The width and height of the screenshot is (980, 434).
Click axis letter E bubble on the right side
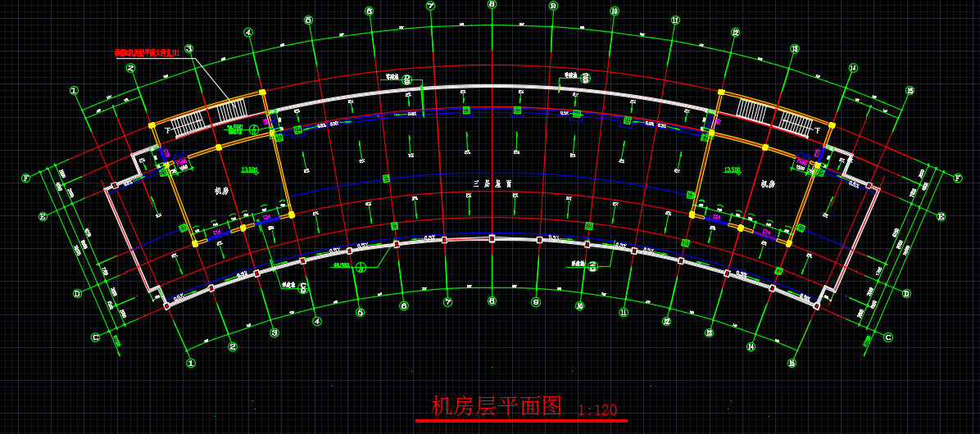pos(941,217)
